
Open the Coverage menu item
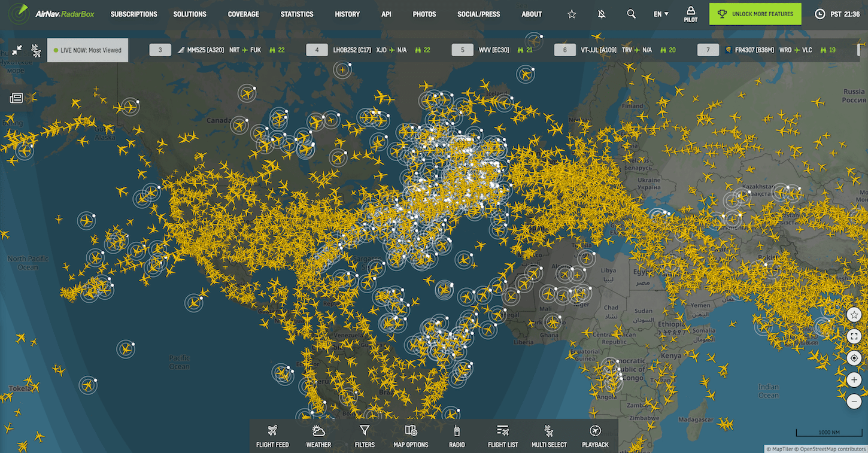[243, 14]
